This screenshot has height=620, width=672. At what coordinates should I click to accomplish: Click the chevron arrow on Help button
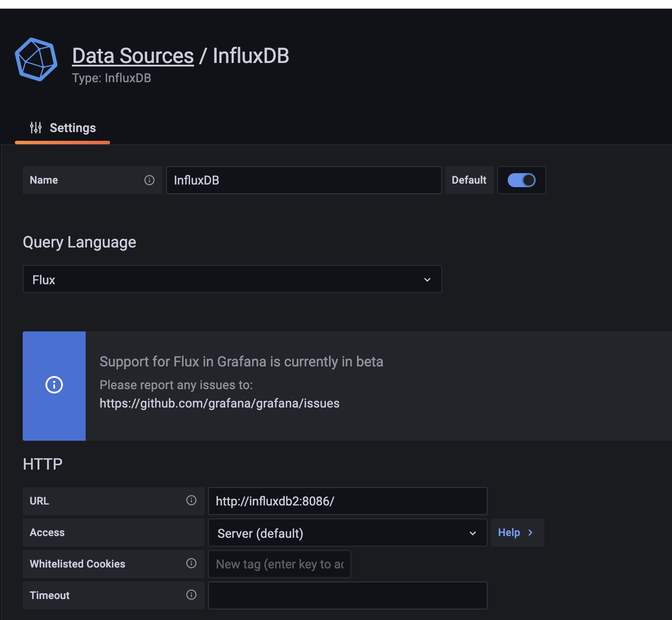[530, 533]
